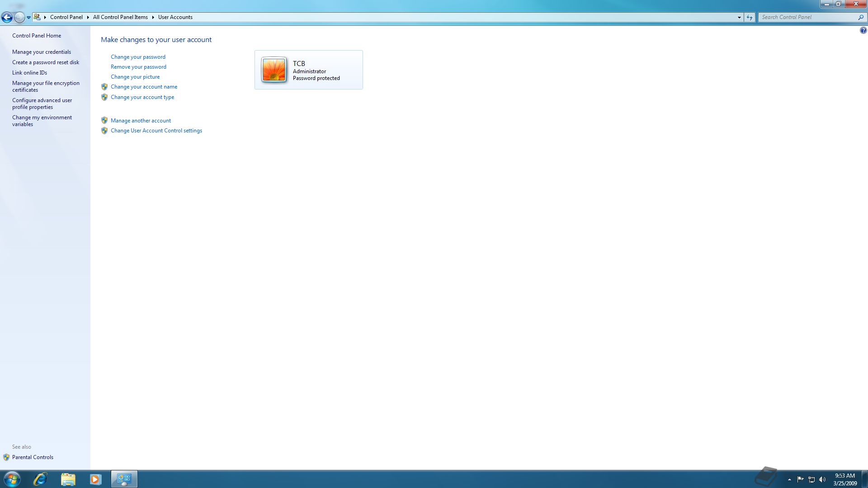
Task: Show hidden tray icons arrow
Action: click(789, 479)
